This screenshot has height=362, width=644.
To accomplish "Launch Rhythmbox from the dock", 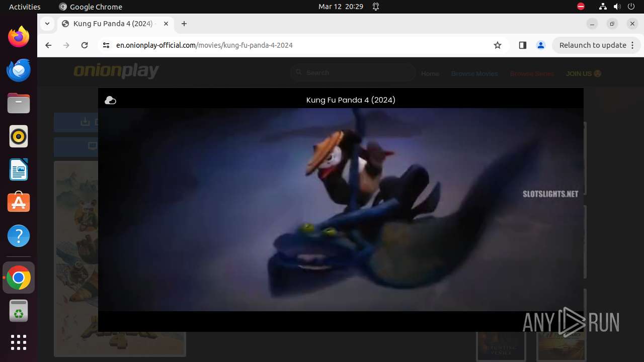I will point(19,136).
